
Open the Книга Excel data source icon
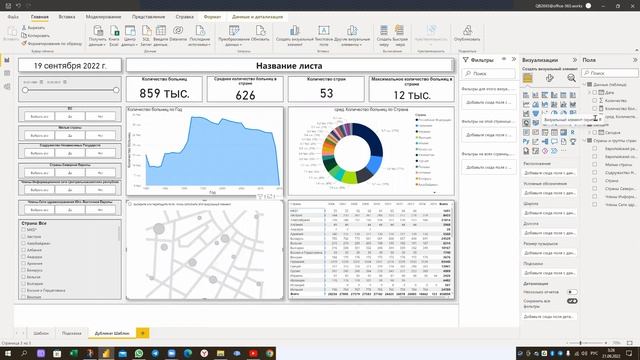(114, 31)
